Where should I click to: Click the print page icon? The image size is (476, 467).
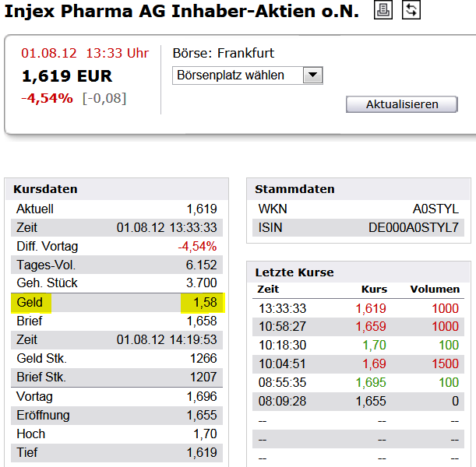[383, 9]
